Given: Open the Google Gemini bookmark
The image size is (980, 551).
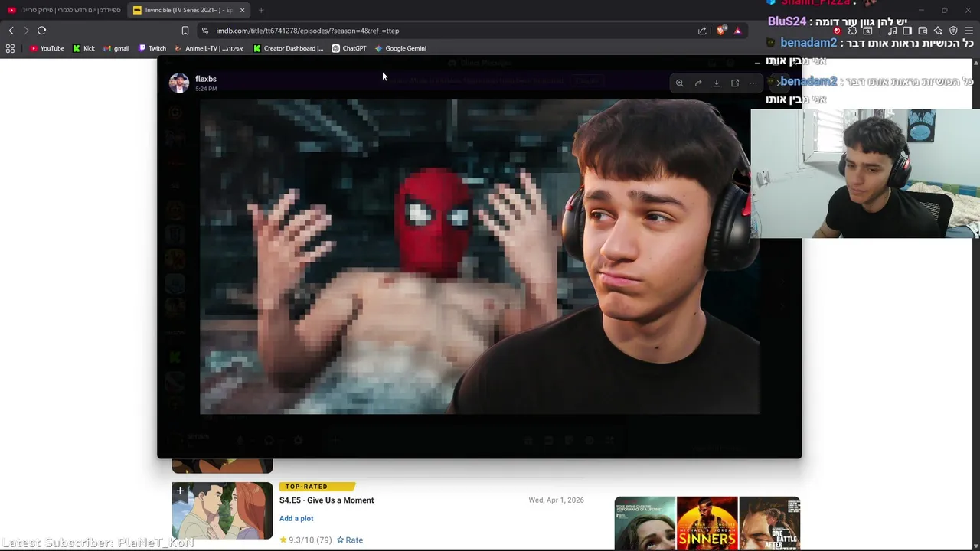Looking at the screenshot, I should [400, 48].
